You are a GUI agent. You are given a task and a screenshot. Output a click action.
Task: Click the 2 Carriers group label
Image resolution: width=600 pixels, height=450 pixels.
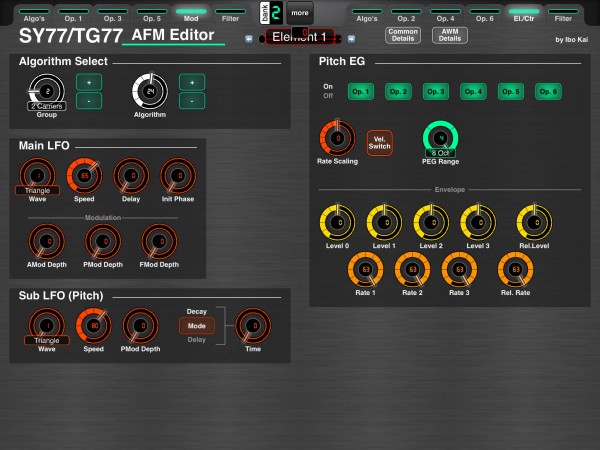coord(47,106)
